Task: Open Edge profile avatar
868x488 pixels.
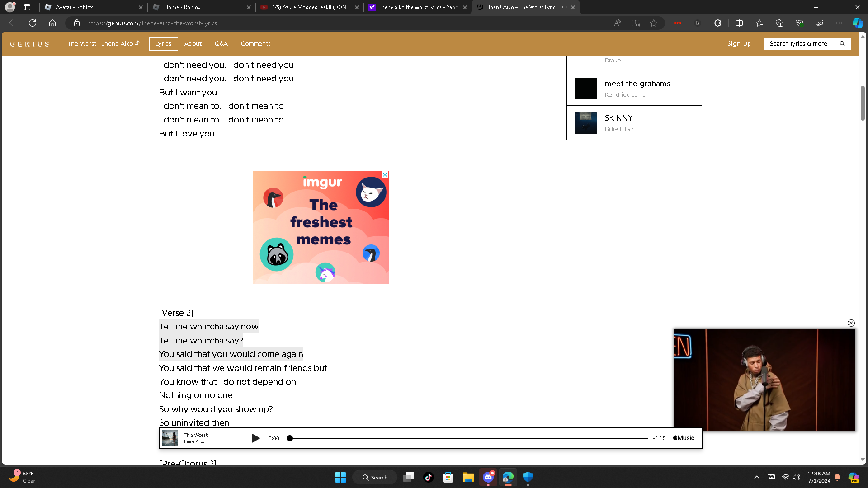Action: (x=10, y=7)
